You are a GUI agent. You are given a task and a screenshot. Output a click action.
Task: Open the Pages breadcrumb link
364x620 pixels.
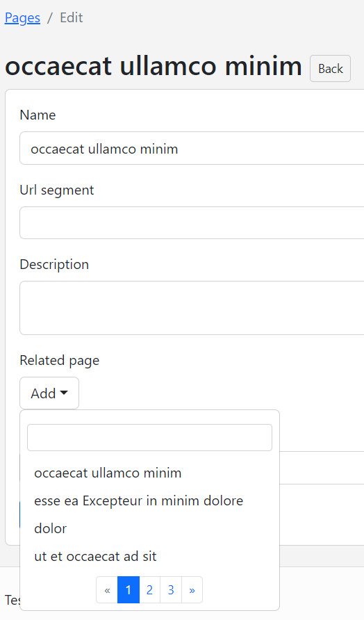pos(22,18)
